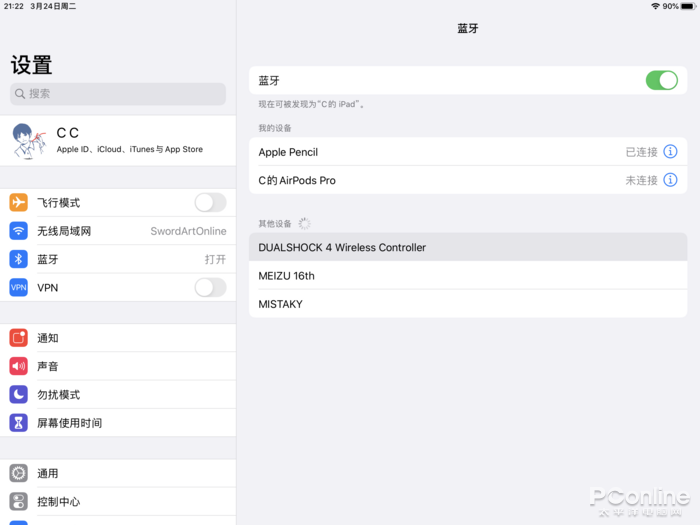Tap 未连接 status of AirPods Pro
The image size is (700, 525).
tap(642, 180)
